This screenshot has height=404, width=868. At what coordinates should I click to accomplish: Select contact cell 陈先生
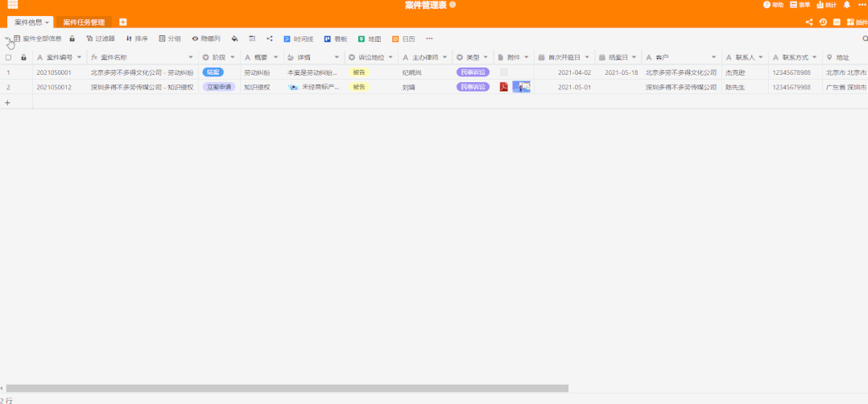coord(745,88)
